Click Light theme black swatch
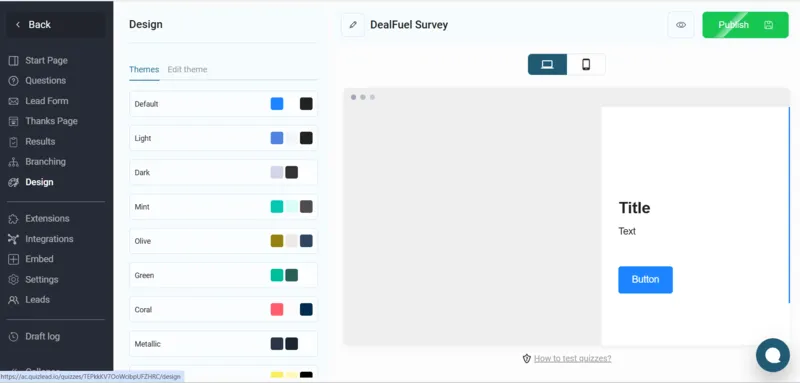 (x=306, y=138)
